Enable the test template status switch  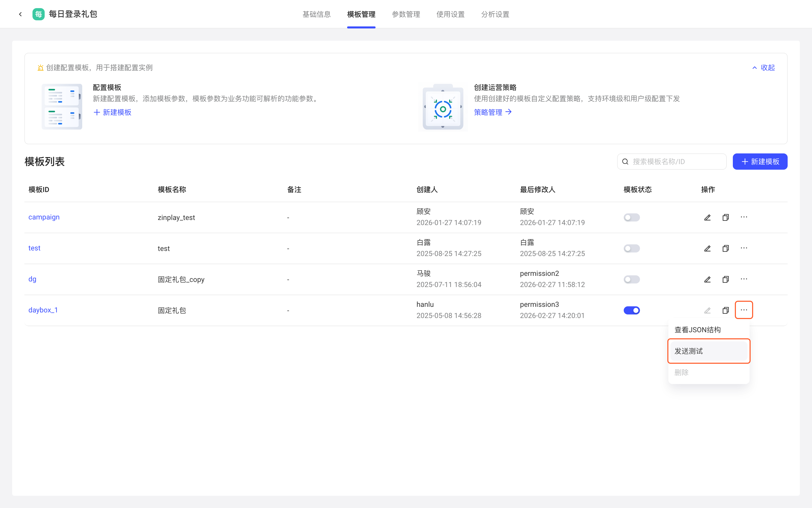pyautogui.click(x=632, y=248)
